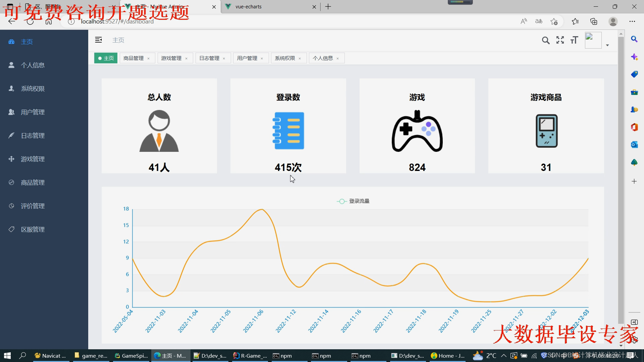Open the user avatar dropdown arrow
The height and width of the screenshot is (362, 644).
click(x=607, y=45)
